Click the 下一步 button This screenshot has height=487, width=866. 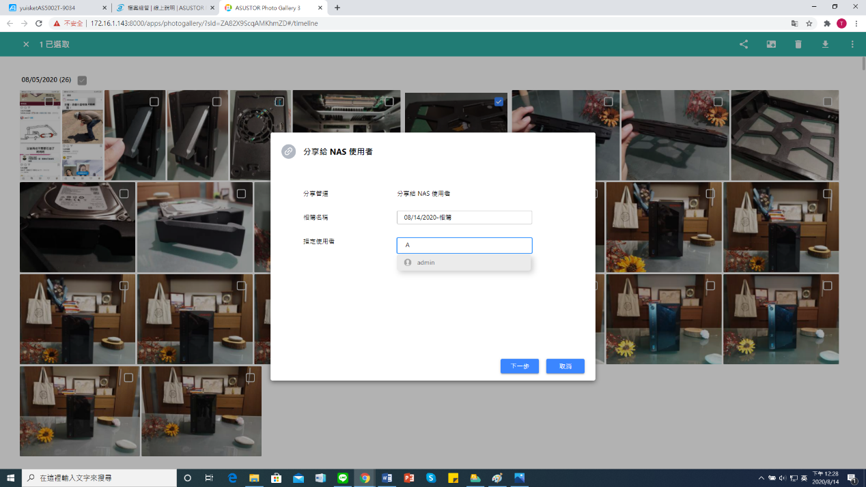519,366
